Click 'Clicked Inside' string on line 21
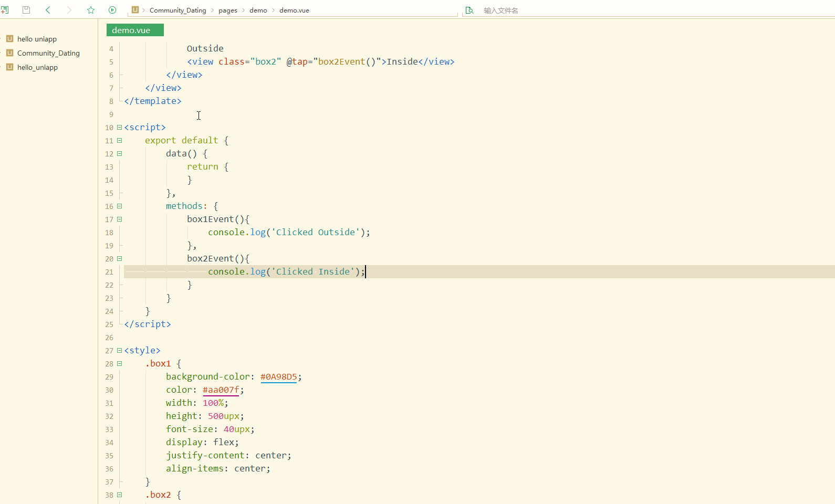This screenshot has height=504, width=835. (x=313, y=271)
